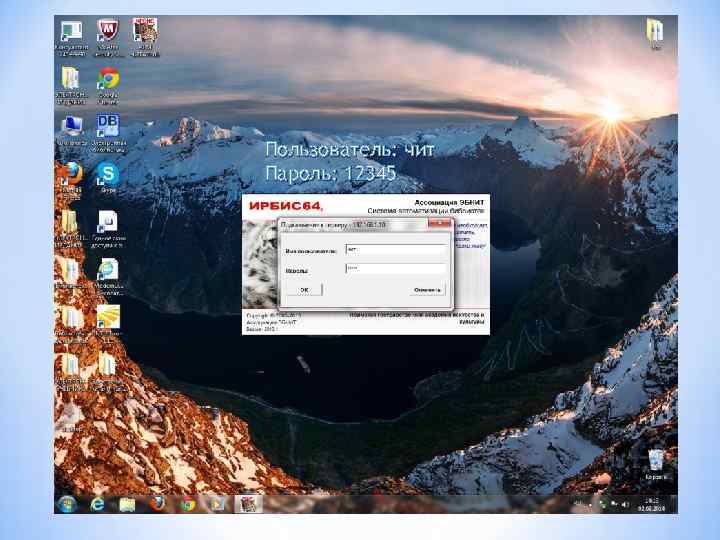Open the white document shortcut below Skype
The image size is (720, 540).
click(x=107, y=229)
